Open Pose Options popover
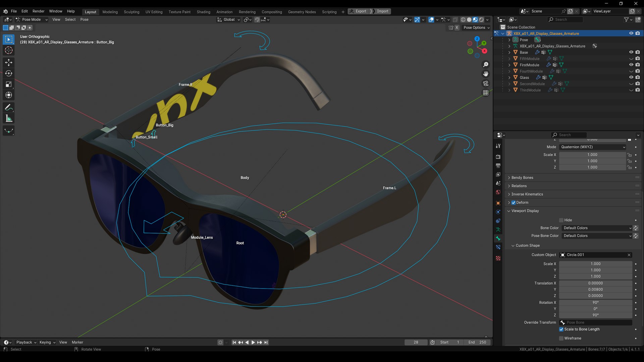Image resolution: width=644 pixels, height=362 pixels. (x=477, y=27)
